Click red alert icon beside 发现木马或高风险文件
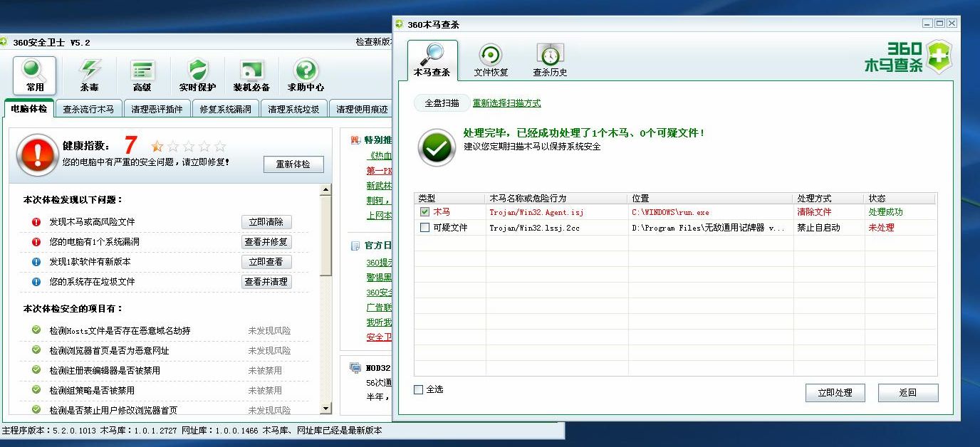Viewport: 980px width, 447px height. coord(36,222)
